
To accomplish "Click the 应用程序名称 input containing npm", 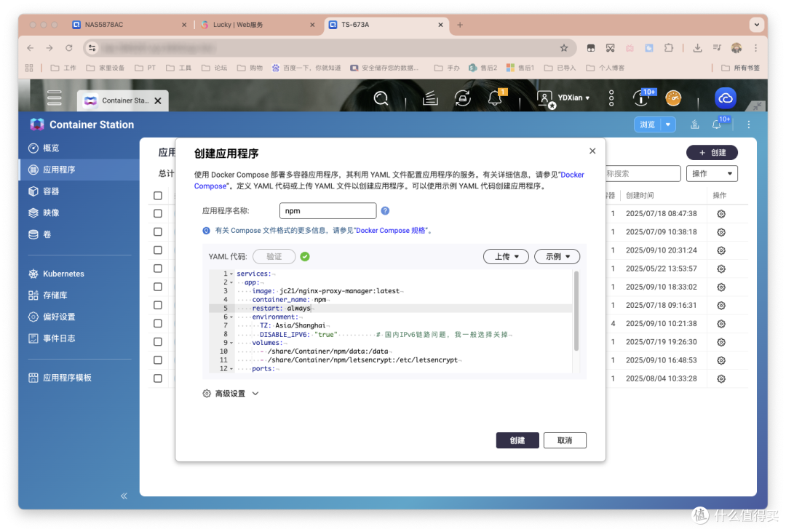I will point(327,210).
